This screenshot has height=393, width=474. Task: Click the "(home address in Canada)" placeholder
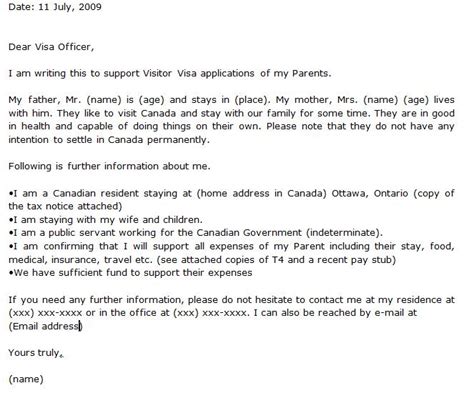[261, 193]
